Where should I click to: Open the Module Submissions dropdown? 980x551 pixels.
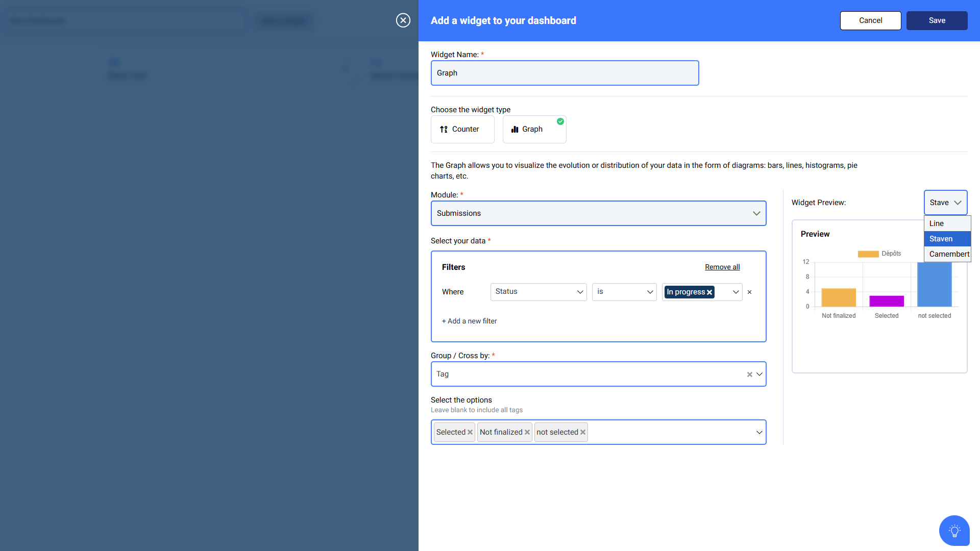click(x=598, y=213)
